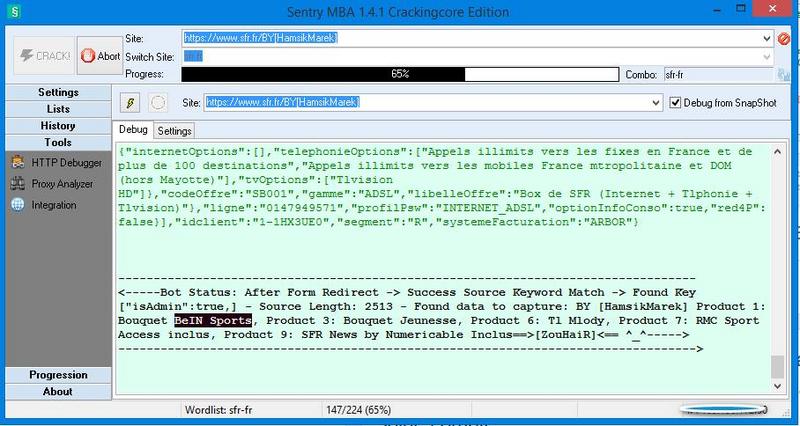Switch to the Debug tab
This screenshot has height=426, width=800.
(133, 130)
